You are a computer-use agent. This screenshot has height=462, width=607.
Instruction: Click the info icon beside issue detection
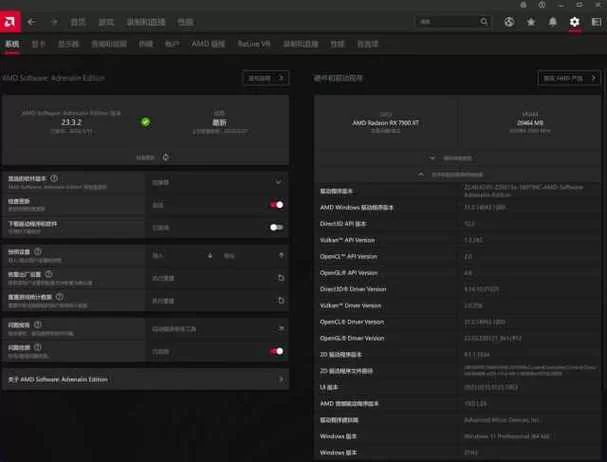point(38,347)
